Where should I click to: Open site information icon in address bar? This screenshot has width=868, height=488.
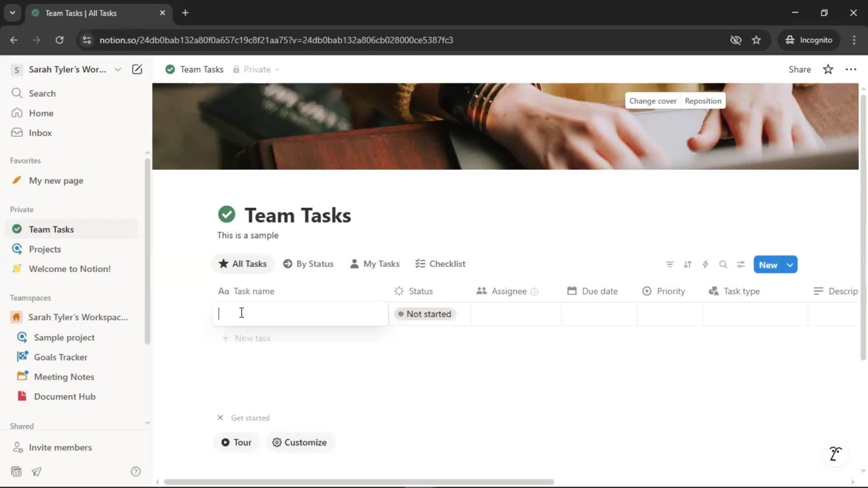pyautogui.click(x=86, y=40)
